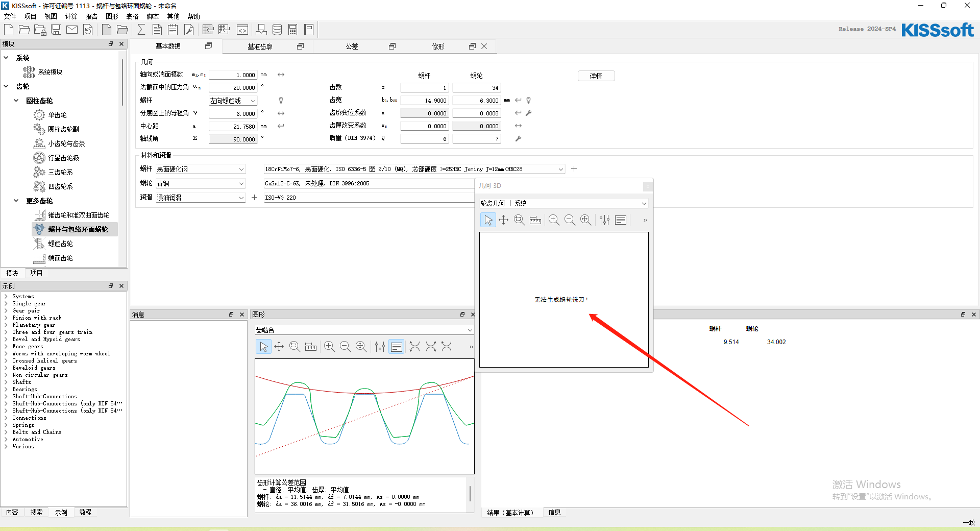The width and height of the screenshot is (980, 531).
Task: Click wrench sizing icon beside 质量 row
Action: (518, 138)
